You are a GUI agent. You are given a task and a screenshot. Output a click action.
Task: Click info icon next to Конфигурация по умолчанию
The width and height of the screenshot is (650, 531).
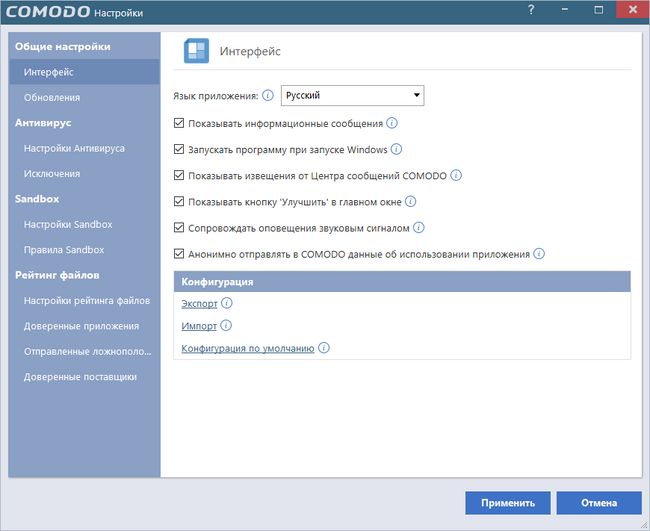pyautogui.click(x=324, y=347)
